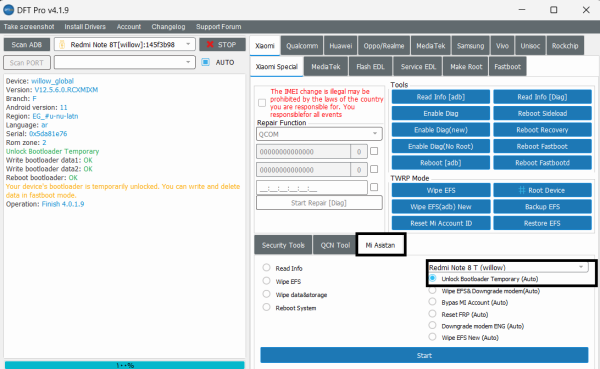Switch to the Oppo/Realme tab
600x369 pixels.
(384, 46)
